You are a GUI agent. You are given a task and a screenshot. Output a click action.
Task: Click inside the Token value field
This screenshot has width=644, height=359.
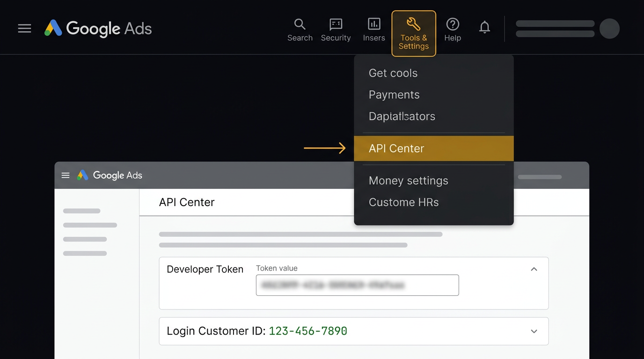click(x=357, y=285)
